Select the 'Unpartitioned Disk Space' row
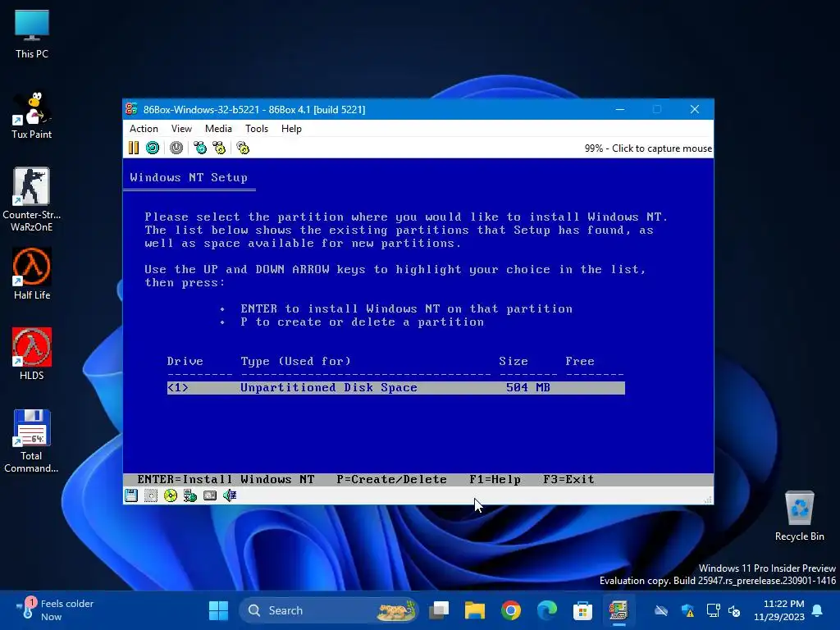 click(396, 387)
